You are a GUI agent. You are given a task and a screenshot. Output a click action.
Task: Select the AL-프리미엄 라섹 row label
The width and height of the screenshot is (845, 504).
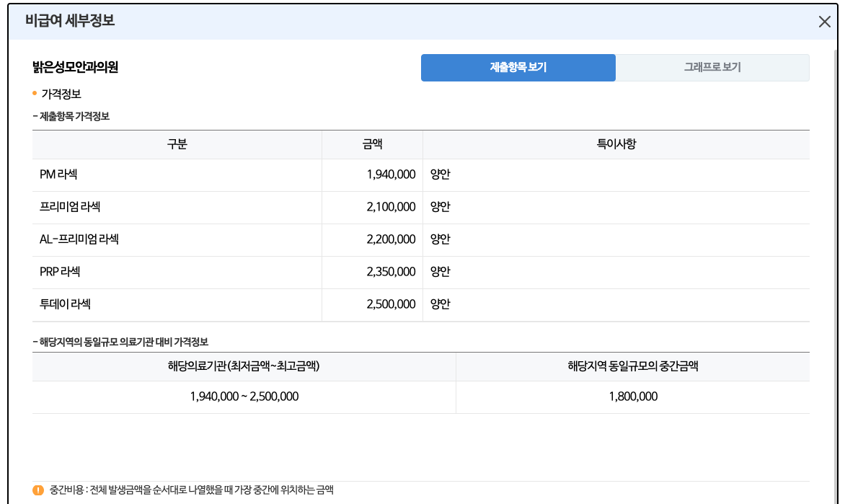tap(79, 239)
